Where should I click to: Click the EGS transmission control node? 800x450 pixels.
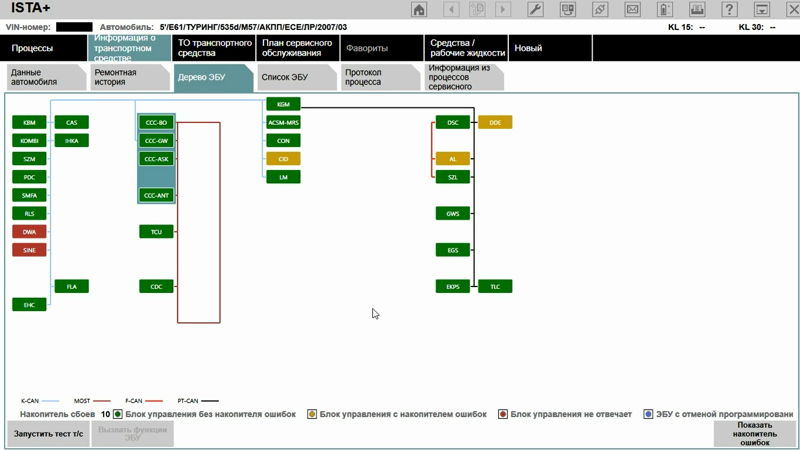pyautogui.click(x=452, y=250)
